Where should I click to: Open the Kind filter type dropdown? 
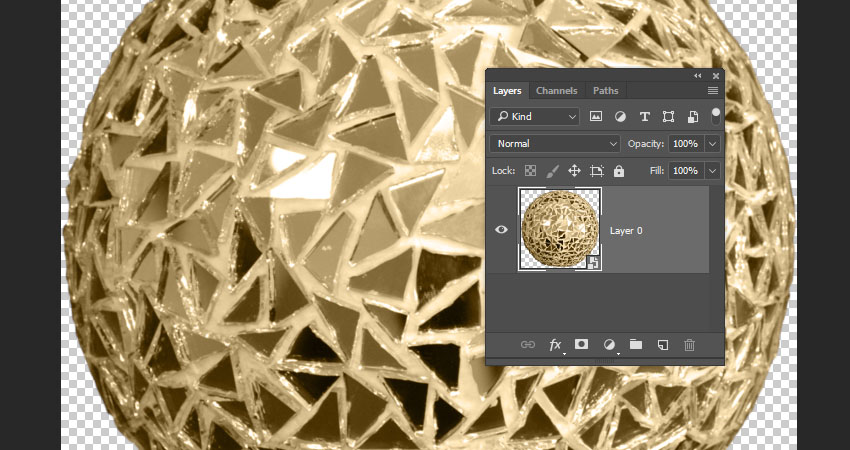click(x=535, y=117)
